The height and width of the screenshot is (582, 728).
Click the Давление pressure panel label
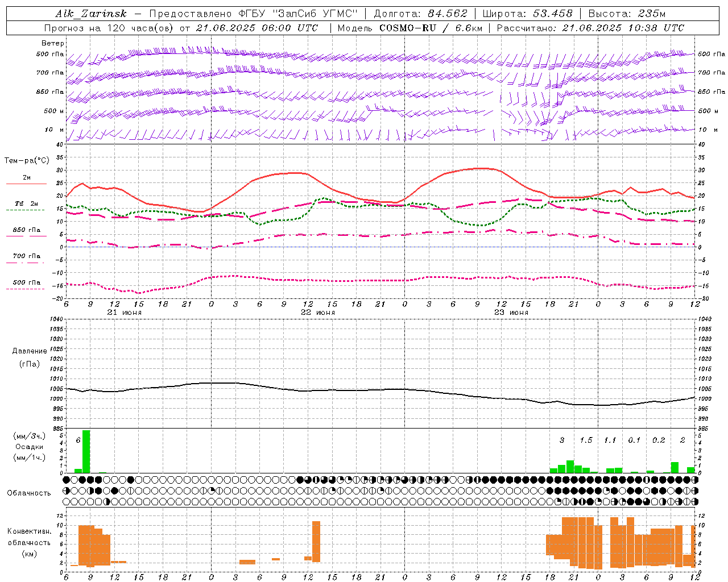[30, 351]
